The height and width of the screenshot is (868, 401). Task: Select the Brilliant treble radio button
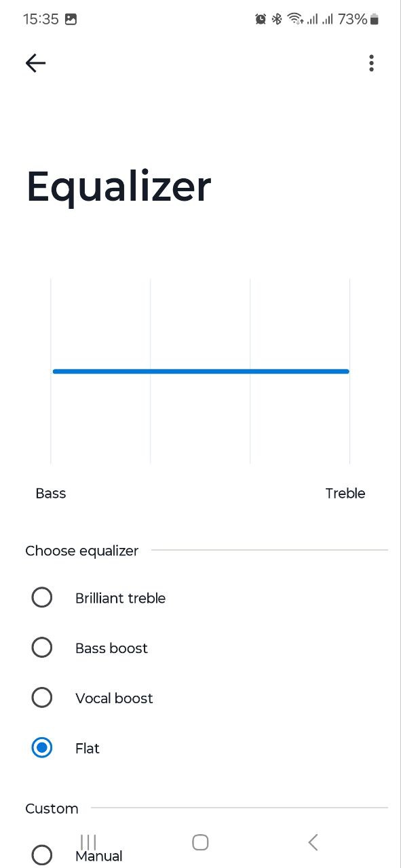click(x=42, y=597)
